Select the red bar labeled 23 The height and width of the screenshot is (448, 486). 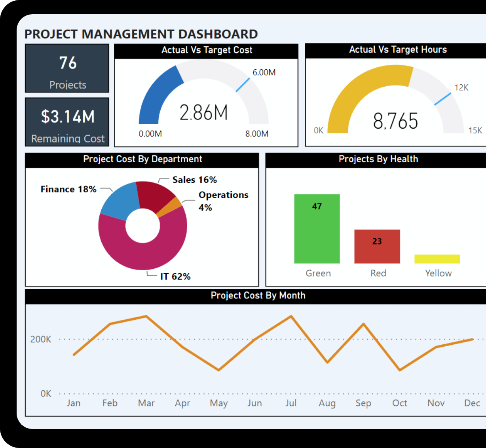(377, 247)
